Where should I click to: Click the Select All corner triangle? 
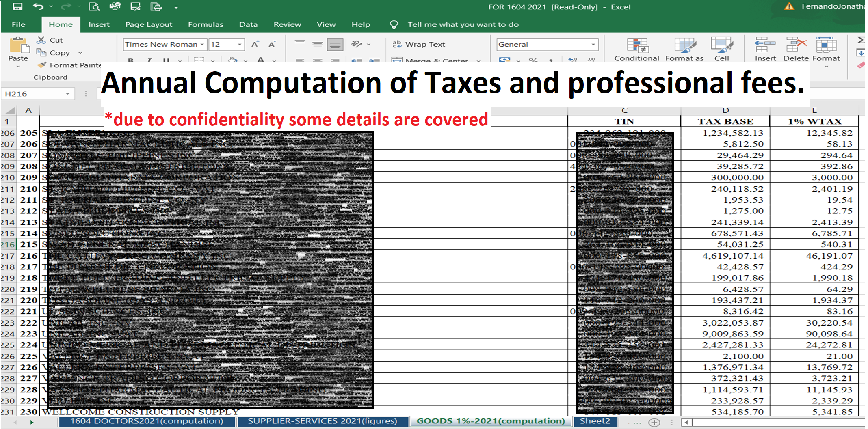click(10, 110)
